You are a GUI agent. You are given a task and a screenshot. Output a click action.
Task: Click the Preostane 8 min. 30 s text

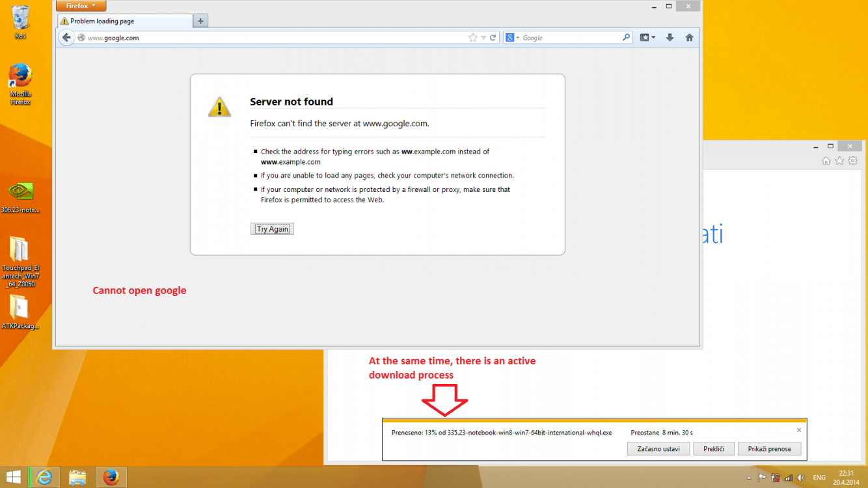[661, 432]
